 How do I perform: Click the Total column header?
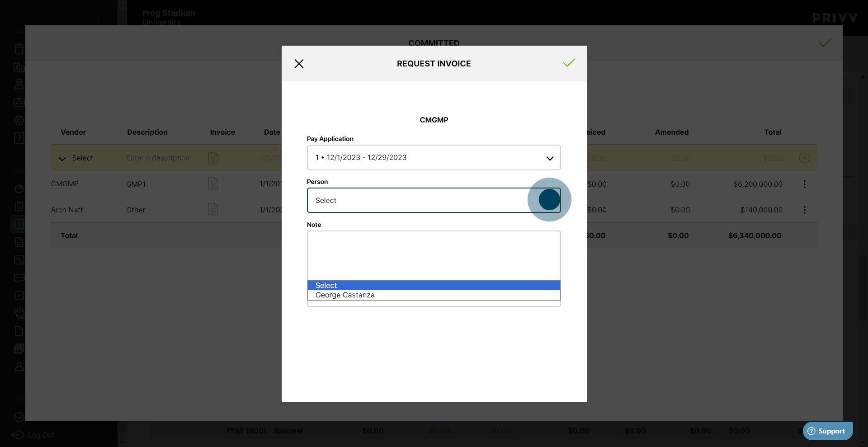(x=773, y=132)
